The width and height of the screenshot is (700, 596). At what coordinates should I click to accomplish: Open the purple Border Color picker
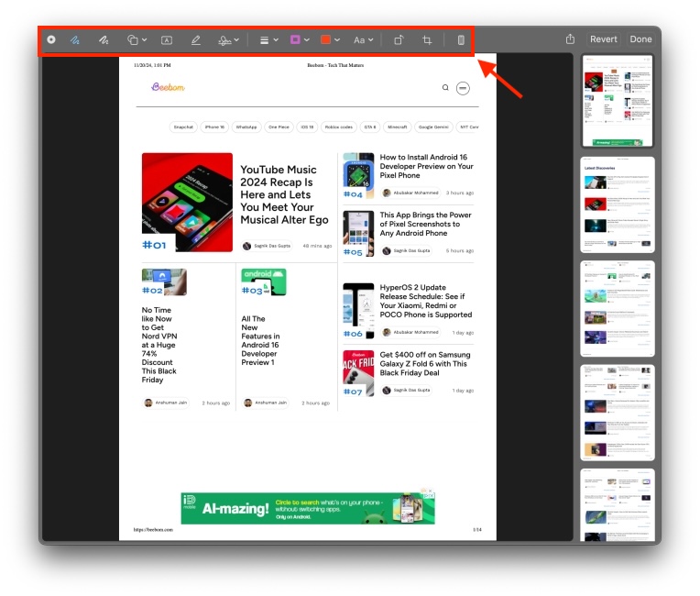click(300, 40)
